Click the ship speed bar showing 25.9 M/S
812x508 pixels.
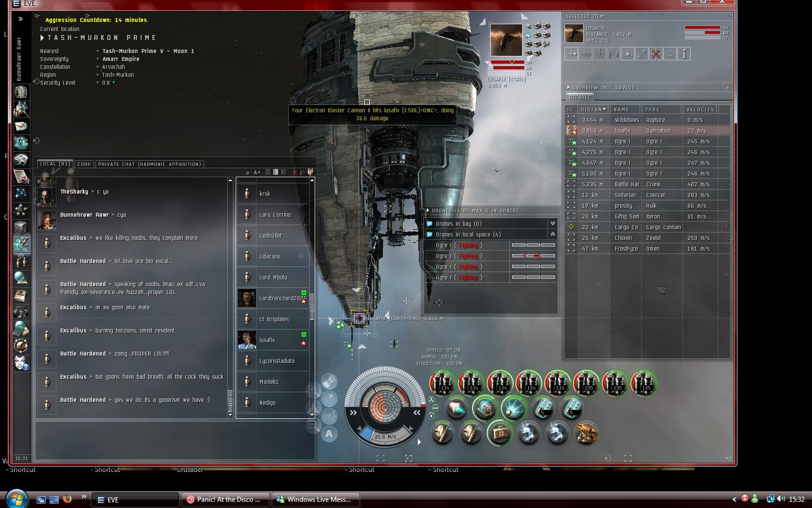[385, 436]
